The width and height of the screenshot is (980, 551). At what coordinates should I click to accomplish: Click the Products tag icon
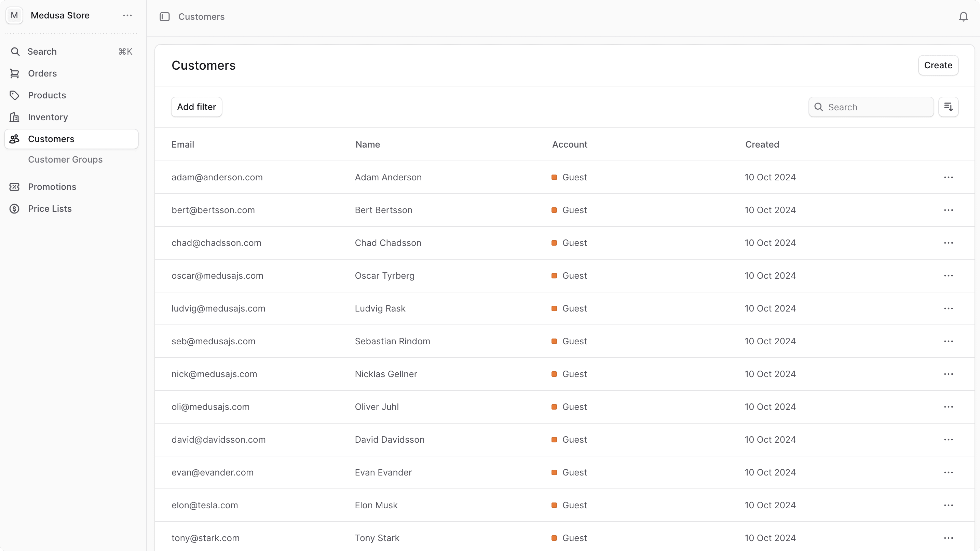coord(14,95)
